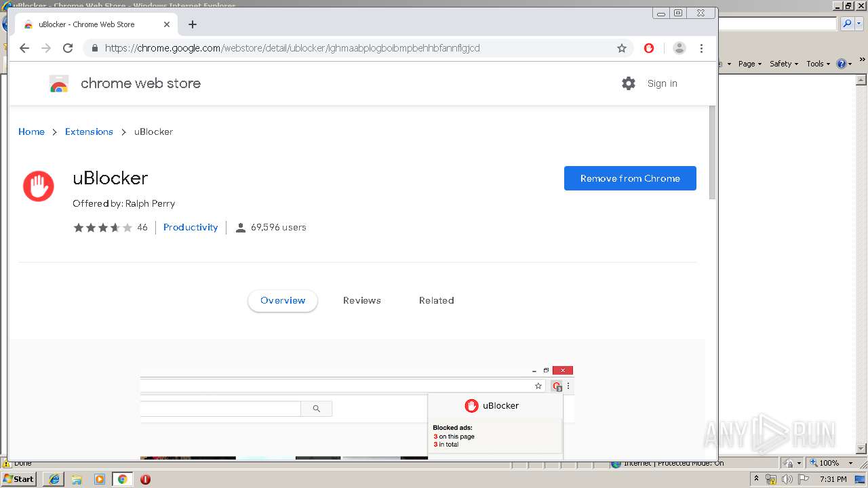The height and width of the screenshot is (488, 868).
Task: Open Windows Media Player taskbar icon
Action: pyautogui.click(x=100, y=479)
